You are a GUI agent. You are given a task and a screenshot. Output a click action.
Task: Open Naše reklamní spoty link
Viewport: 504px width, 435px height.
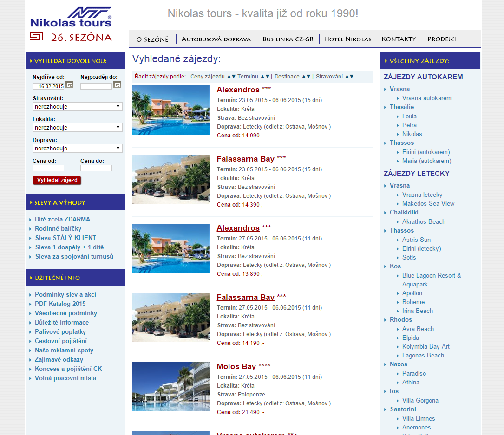coord(64,351)
